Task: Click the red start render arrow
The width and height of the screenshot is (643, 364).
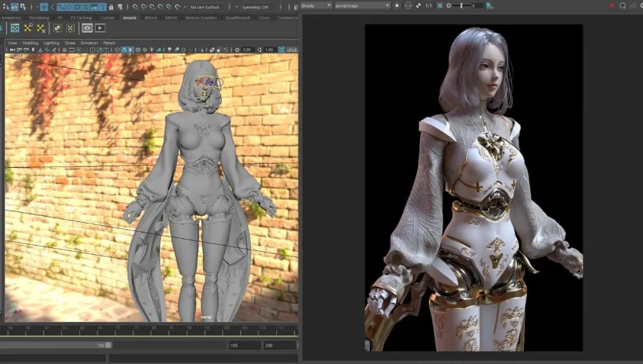Action: 612,6
